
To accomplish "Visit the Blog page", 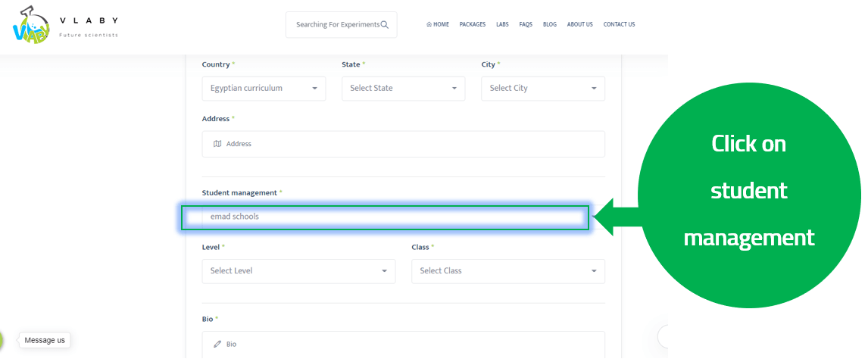I will pyautogui.click(x=550, y=24).
